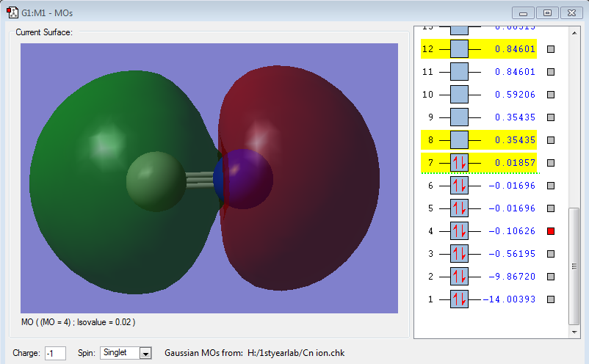Click the Charge input field
The height and width of the screenshot is (364, 589).
55,353
